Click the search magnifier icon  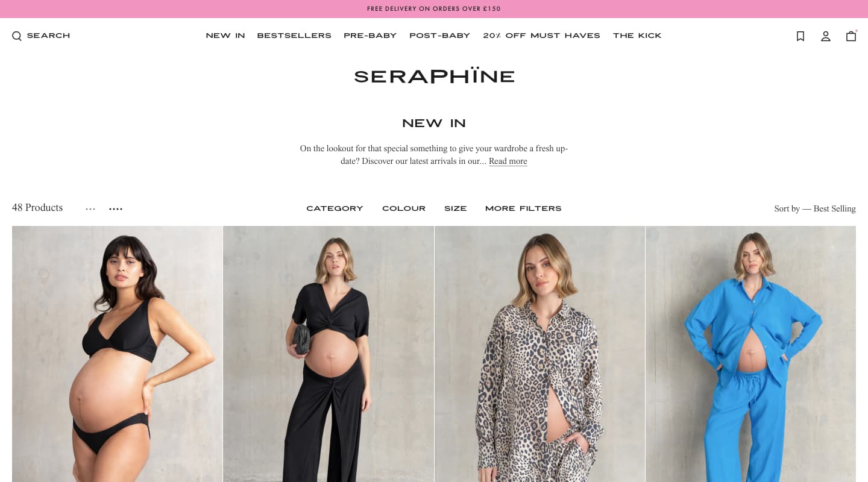17,36
